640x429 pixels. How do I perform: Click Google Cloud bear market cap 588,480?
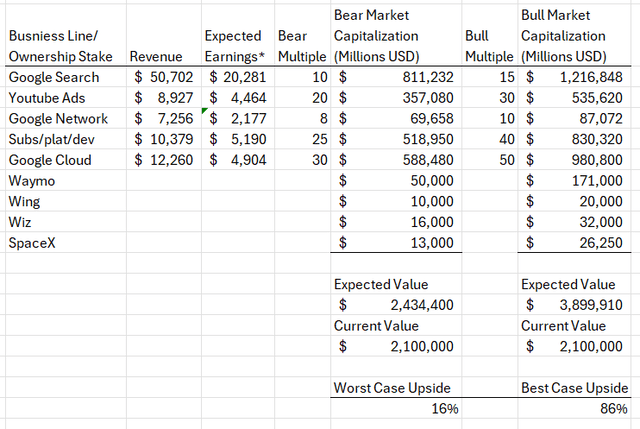[396, 160]
